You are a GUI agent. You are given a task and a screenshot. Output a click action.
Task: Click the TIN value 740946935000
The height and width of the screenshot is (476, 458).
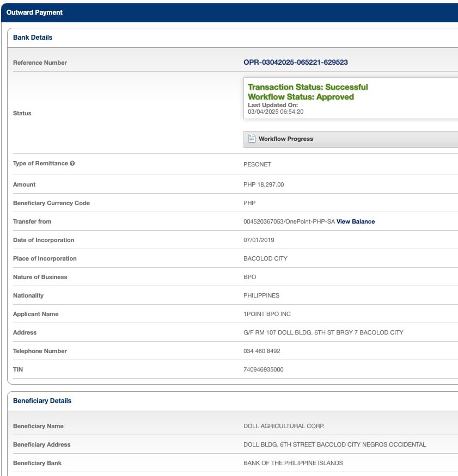263,369
